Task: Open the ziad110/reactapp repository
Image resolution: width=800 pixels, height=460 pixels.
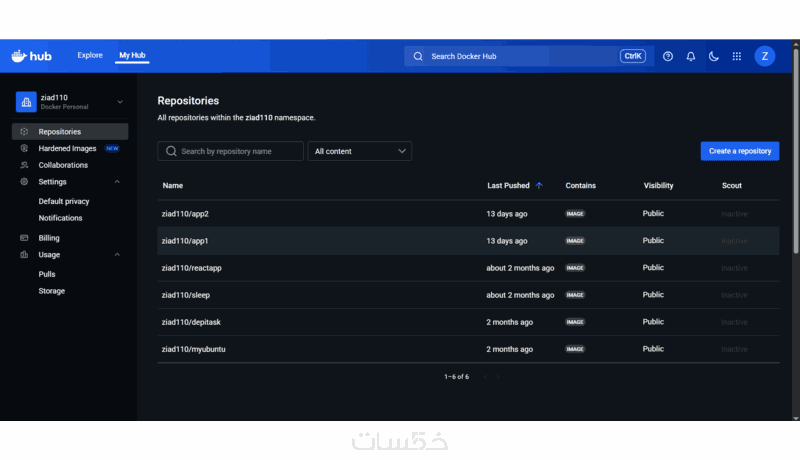Action: click(x=191, y=268)
